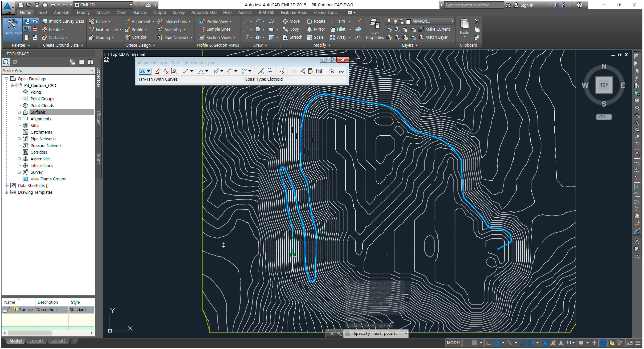The image size is (644, 349).
Task: Click the Sample Lines tool
Action: point(215,29)
